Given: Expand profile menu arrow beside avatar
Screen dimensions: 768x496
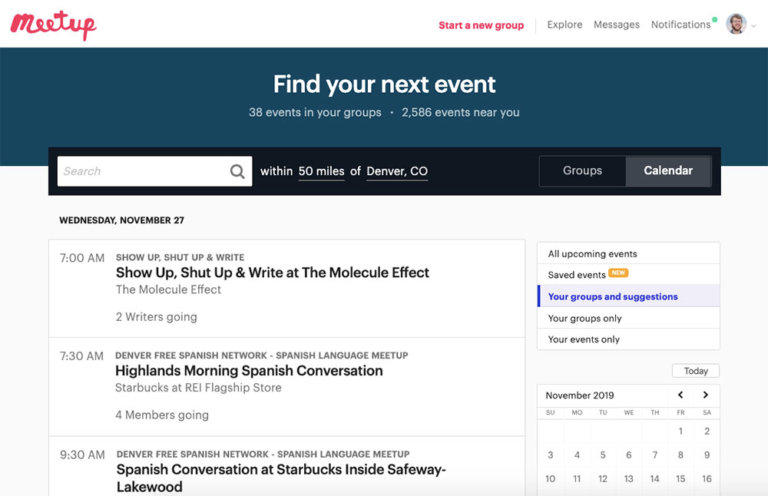Looking at the screenshot, I should [753, 25].
